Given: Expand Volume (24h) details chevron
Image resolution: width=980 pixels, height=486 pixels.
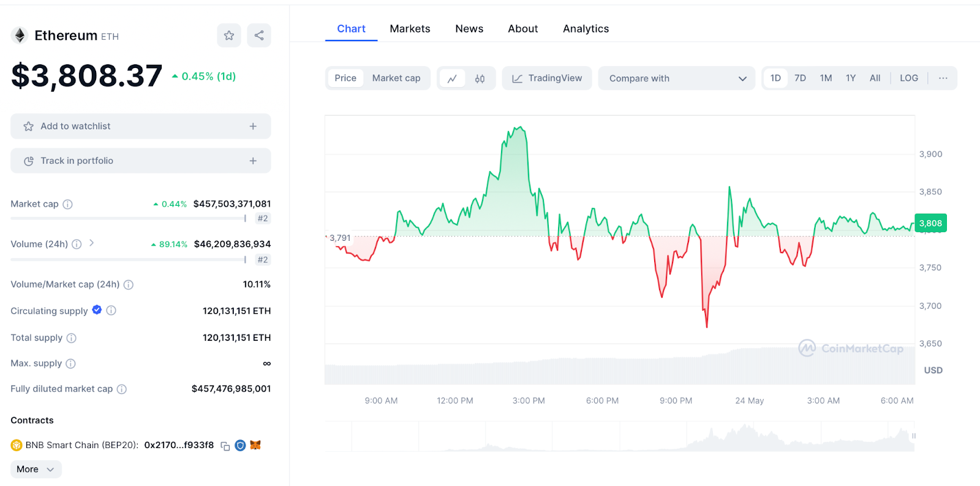Looking at the screenshot, I should 91,243.
